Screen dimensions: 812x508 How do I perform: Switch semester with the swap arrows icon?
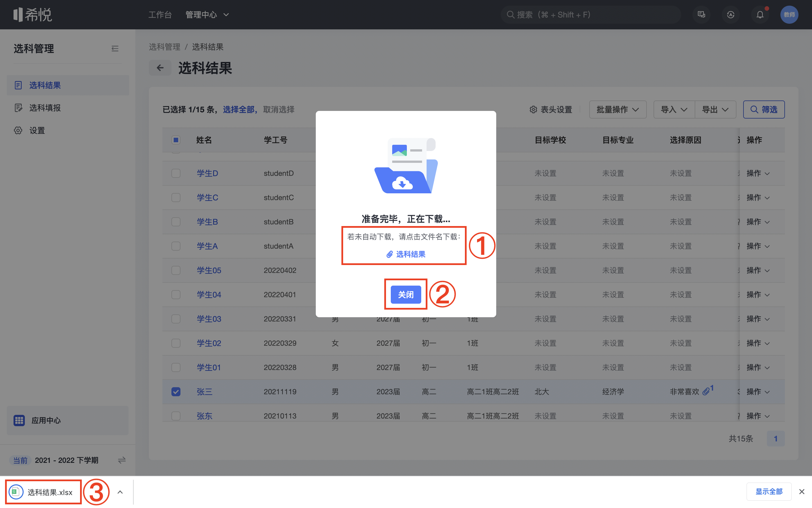point(122,460)
